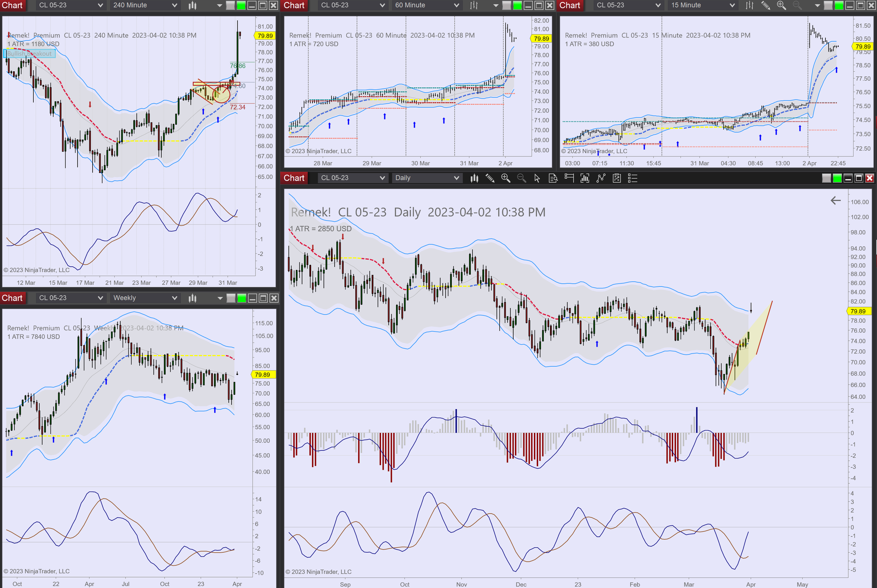
Task: Toggle green link button on 240 Minute chart
Action: coord(241,5)
